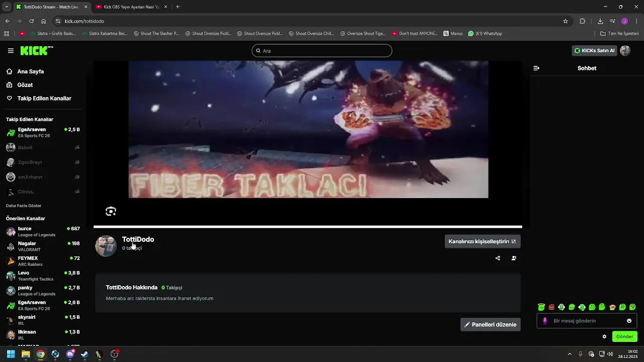Open Takip Edilen Kanallar menu item
The height and width of the screenshot is (362, 644).
pos(39,99)
